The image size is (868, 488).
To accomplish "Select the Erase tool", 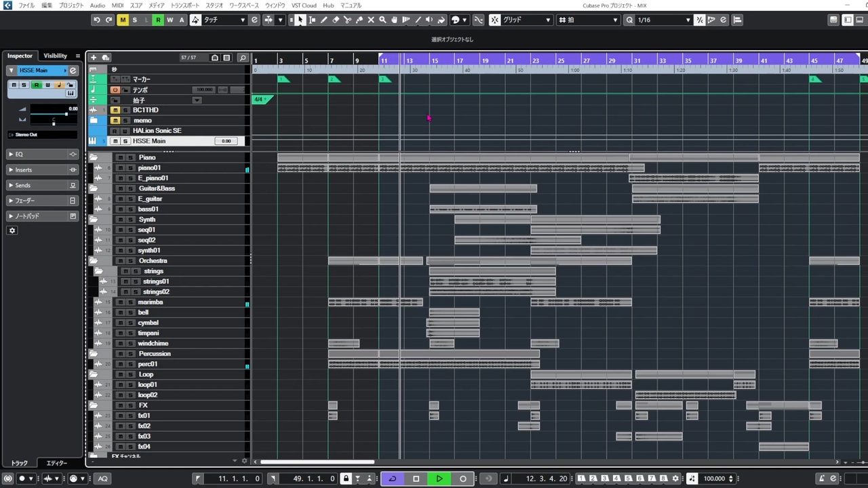I will click(x=336, y=20).
